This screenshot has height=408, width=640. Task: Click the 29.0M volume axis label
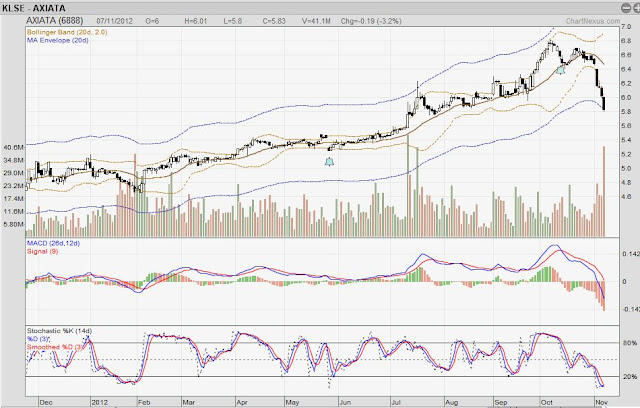pos(13,173)
